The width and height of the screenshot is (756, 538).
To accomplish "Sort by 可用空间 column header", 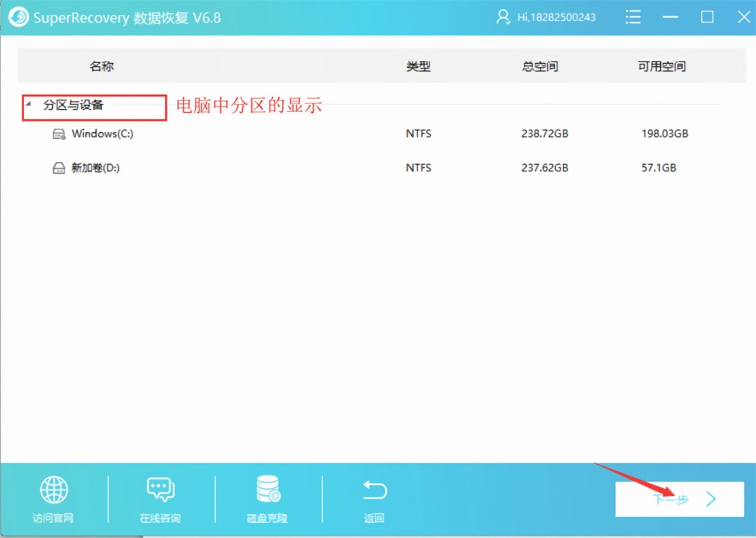I will coord(661,66).
